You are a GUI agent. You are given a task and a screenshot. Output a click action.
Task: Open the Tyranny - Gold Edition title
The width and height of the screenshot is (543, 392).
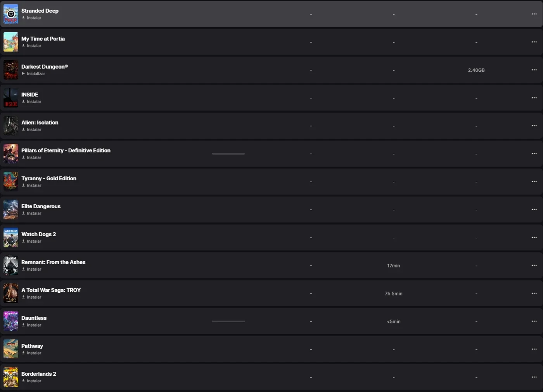(x=49, y=178)
